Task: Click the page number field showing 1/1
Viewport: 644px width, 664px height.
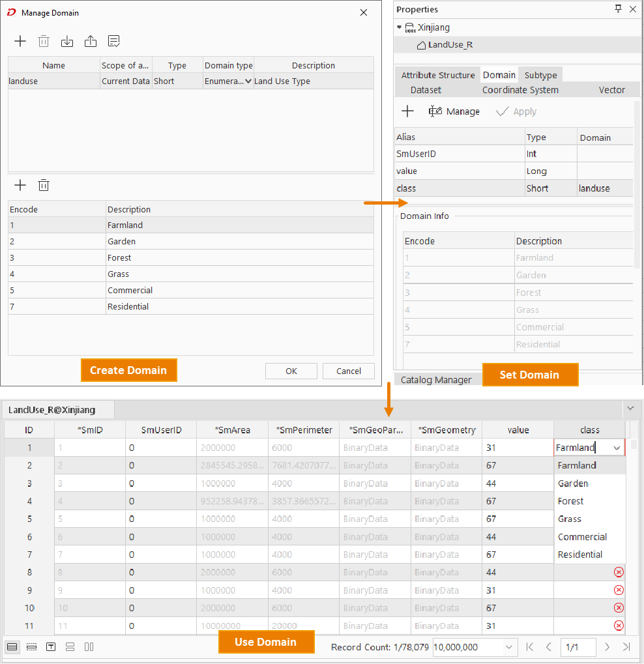Action: [x=578, y=647]
